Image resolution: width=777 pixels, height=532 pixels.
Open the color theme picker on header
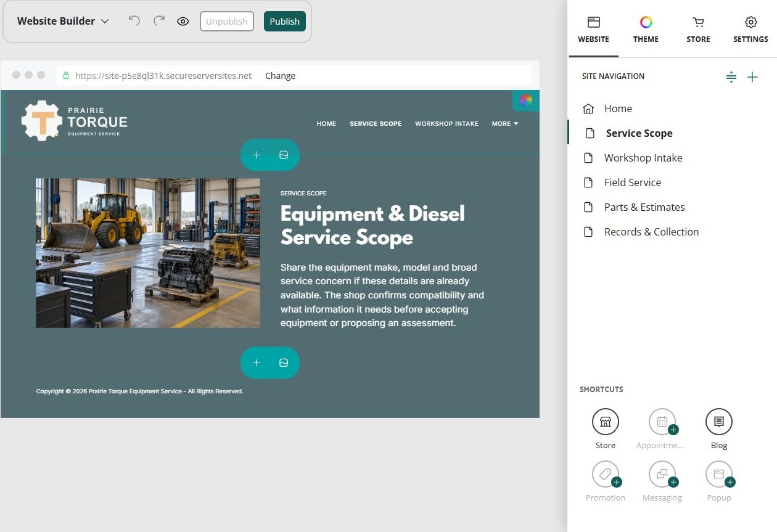point(525,100)
